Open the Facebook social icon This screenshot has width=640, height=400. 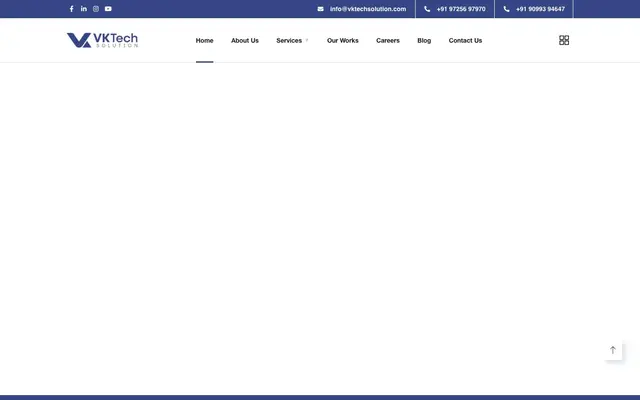(x=71, y=9)
